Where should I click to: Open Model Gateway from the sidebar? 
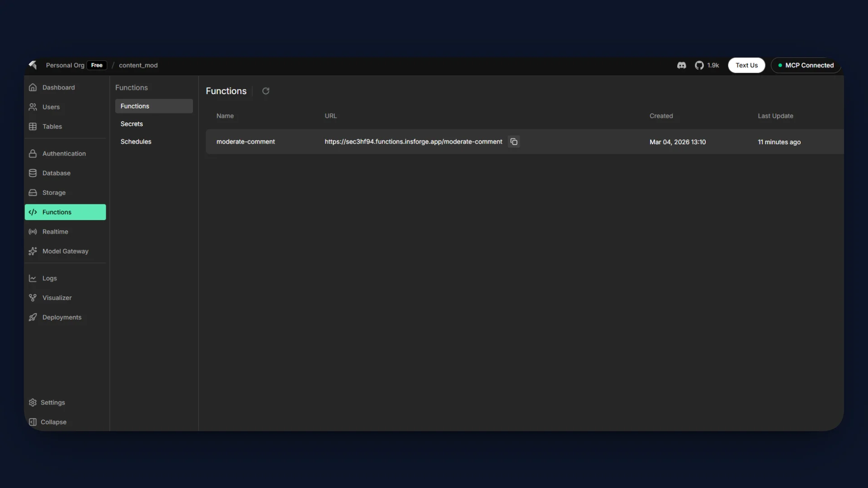65,251
